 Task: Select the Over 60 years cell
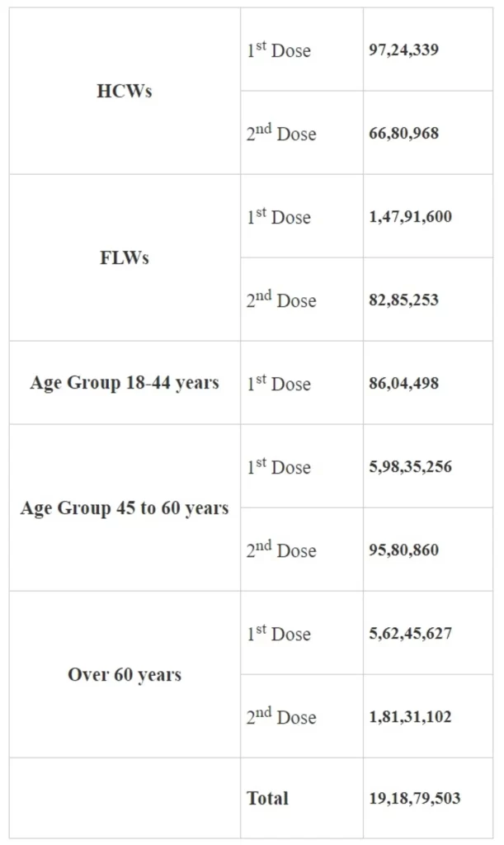125,675
